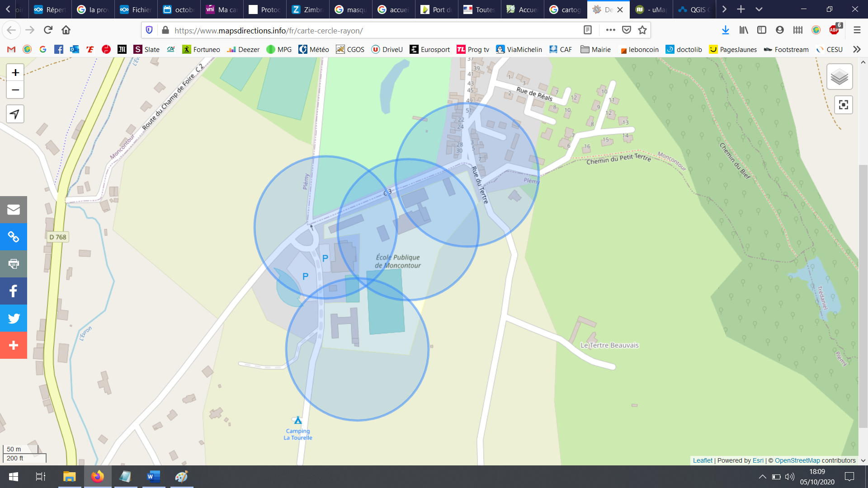Share the map on Twitter
This screenshot has width=868, height=488.
[14, 318]
